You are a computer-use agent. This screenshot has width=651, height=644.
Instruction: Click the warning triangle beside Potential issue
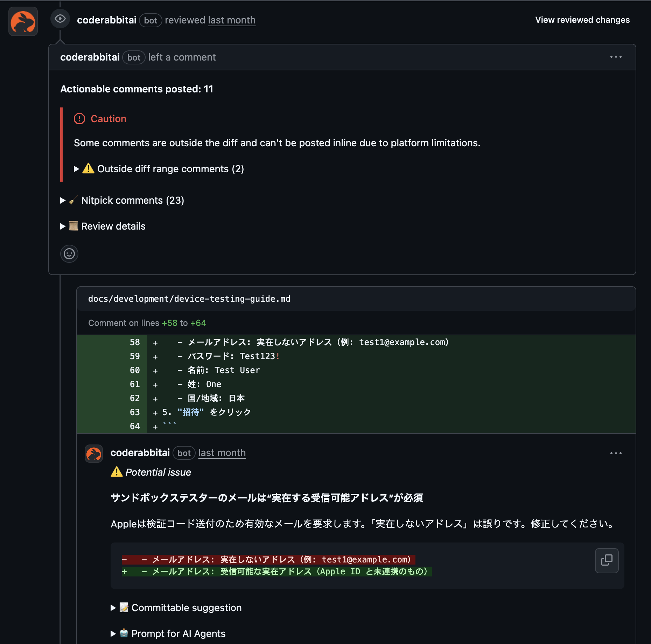click(117, 472)
